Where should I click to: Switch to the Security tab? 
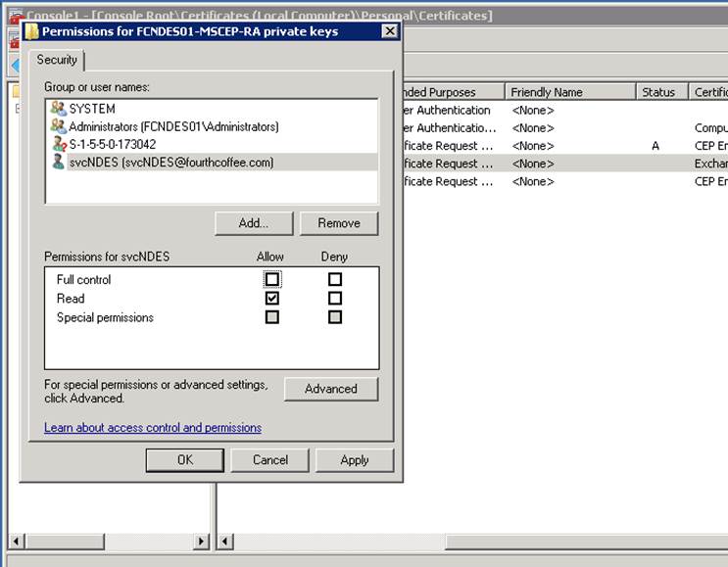tap(57, 60)
